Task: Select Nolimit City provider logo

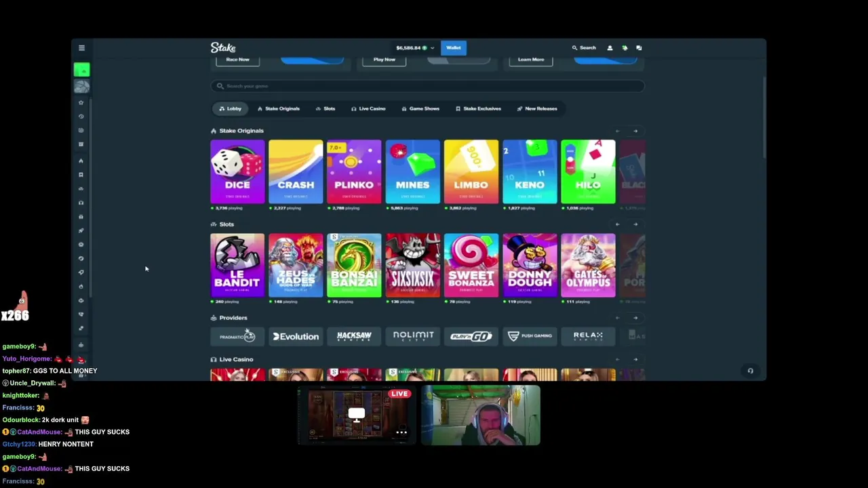Action: [x=412, y=336]
